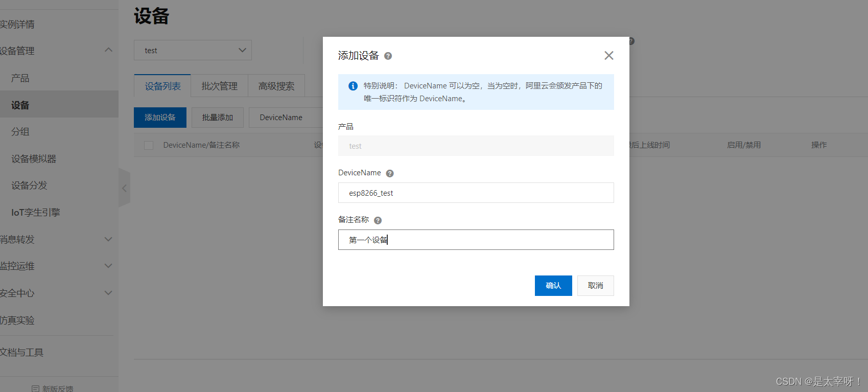Viewport: 868px width, 392px height.
Task: Click the 启用/禁用 column header
Action: click(x=744, y=145)
